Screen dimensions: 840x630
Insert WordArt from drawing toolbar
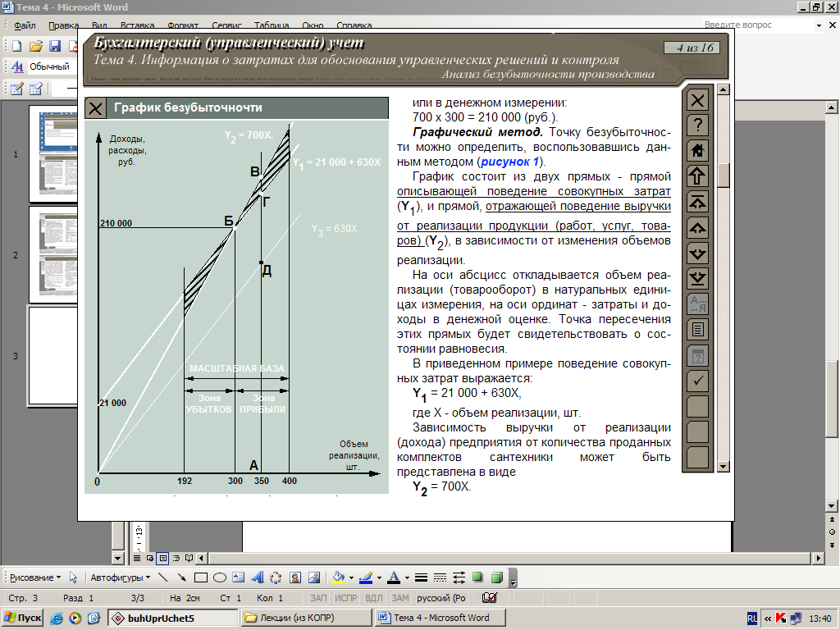(x=258, y=577)
